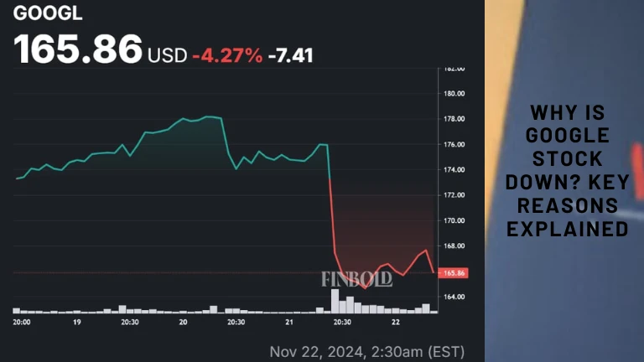Image resolution: width=644 pixels, height=362 pixels.
Task: Click the steep red drop line
Action: (x=332, y=209)
